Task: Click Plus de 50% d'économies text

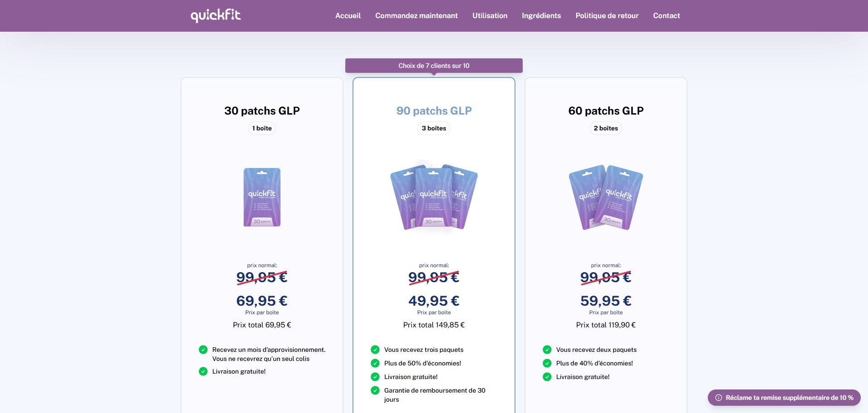Action: pos(423,363)
